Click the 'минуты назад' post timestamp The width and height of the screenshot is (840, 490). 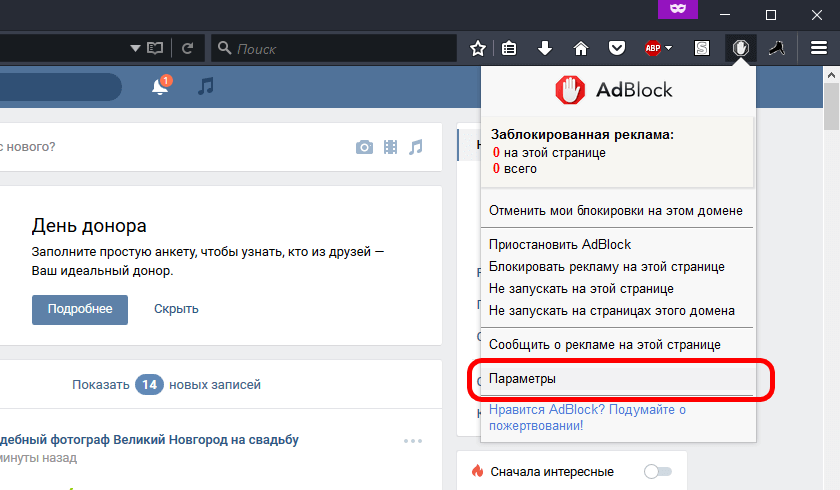click(x=39, y=458)
